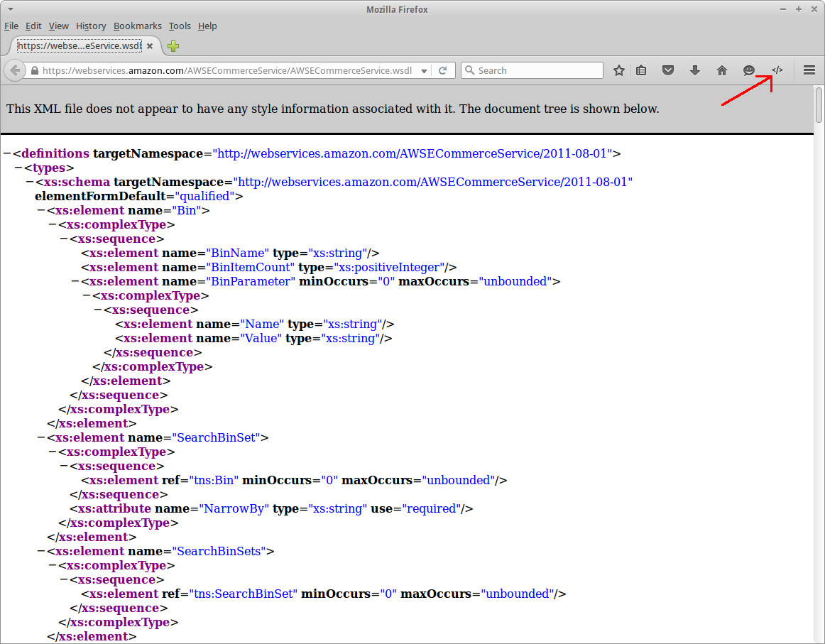Open window menu arrow in title bar

coord(11,9)
